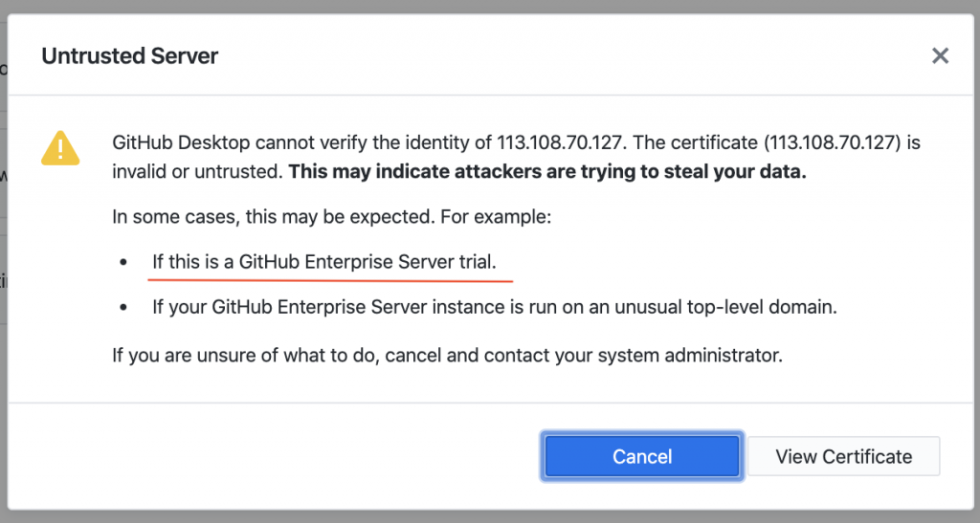This screenshot has height=523, width=980.
Task: Click the red underline beneath the trial line
Action: point(330,280)
